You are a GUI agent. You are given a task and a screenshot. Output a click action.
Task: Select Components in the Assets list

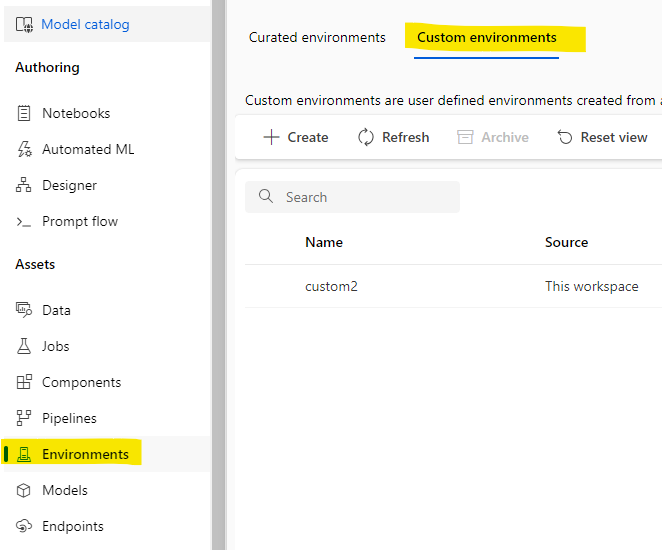pos(81,382)
